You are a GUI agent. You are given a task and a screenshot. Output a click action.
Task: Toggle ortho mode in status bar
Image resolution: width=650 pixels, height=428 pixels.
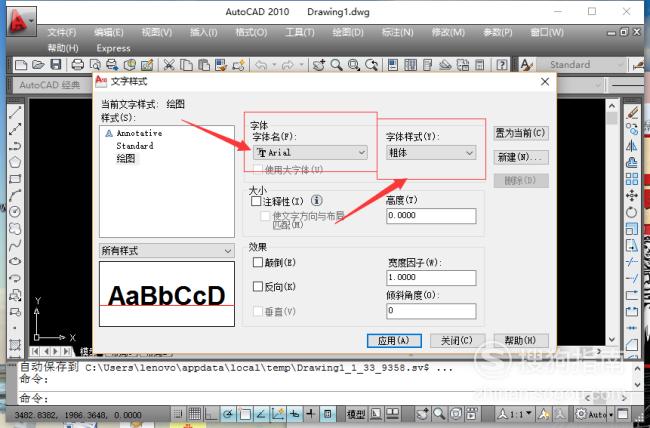211,414
